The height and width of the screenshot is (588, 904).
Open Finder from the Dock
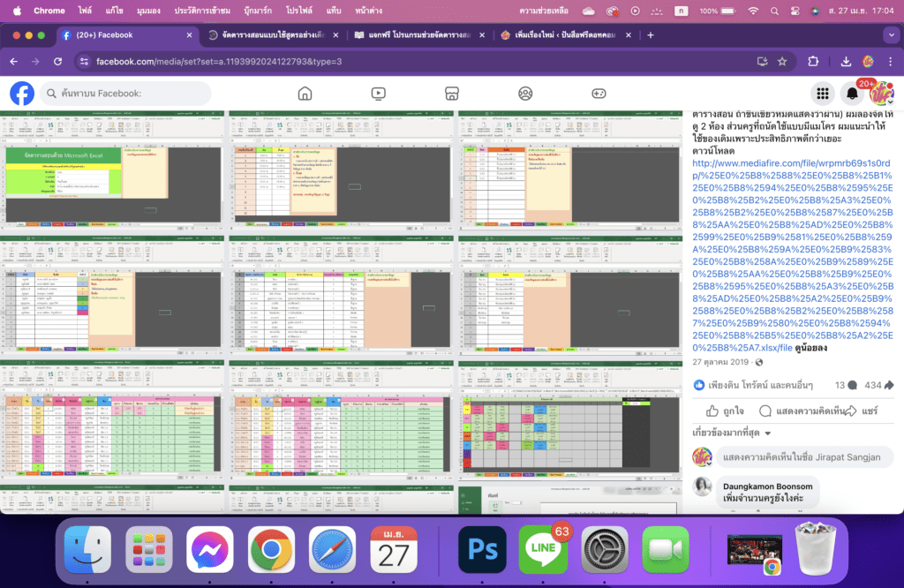(87, 549)
